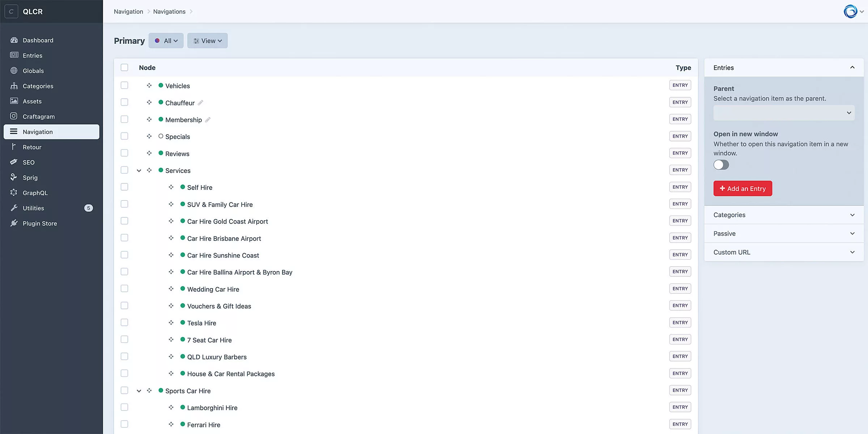
Task: Go to Retour in the sidebar
Action: point(51,147)
